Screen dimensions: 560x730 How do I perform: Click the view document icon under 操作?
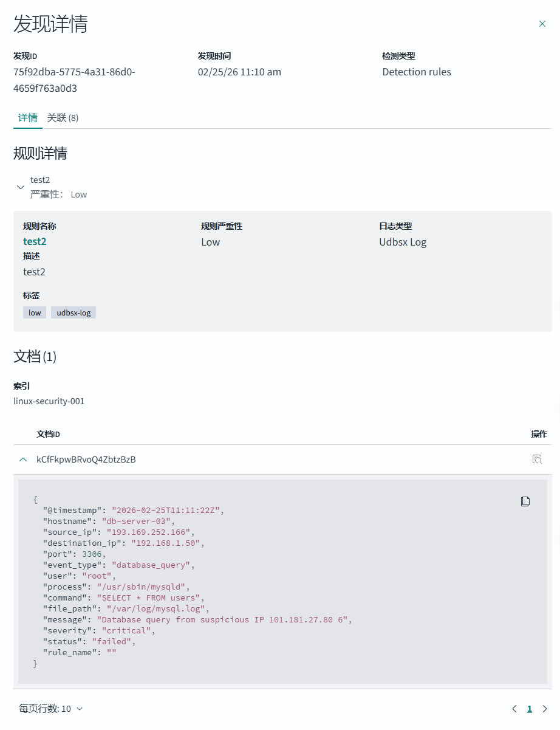(x=537, y=460)
